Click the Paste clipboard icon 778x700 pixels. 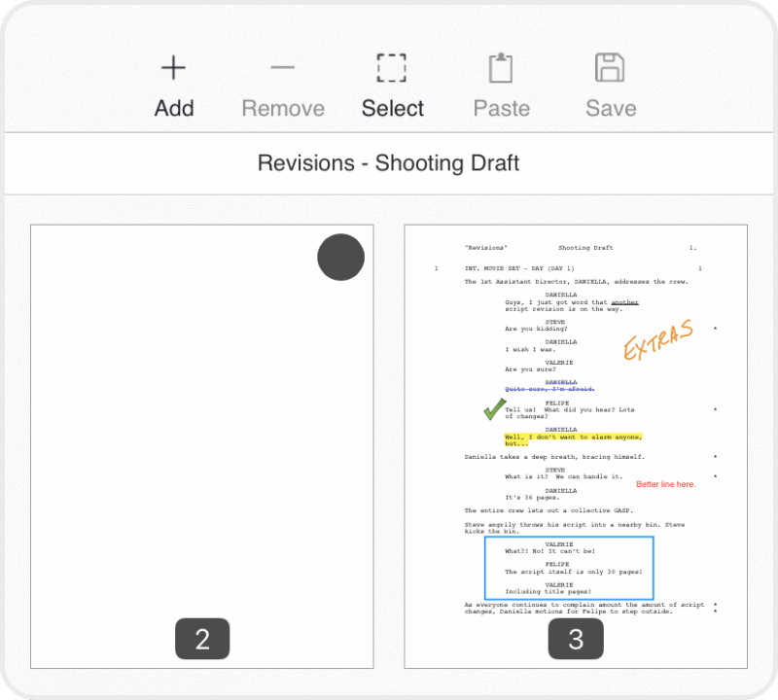click(x=501, y=66)
